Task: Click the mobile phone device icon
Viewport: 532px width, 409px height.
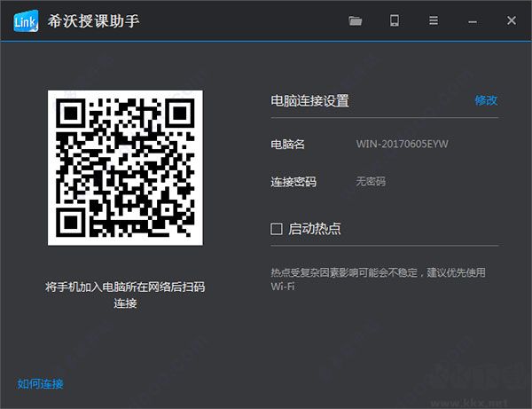Action: pyautogui.click(x=395, y=20)
